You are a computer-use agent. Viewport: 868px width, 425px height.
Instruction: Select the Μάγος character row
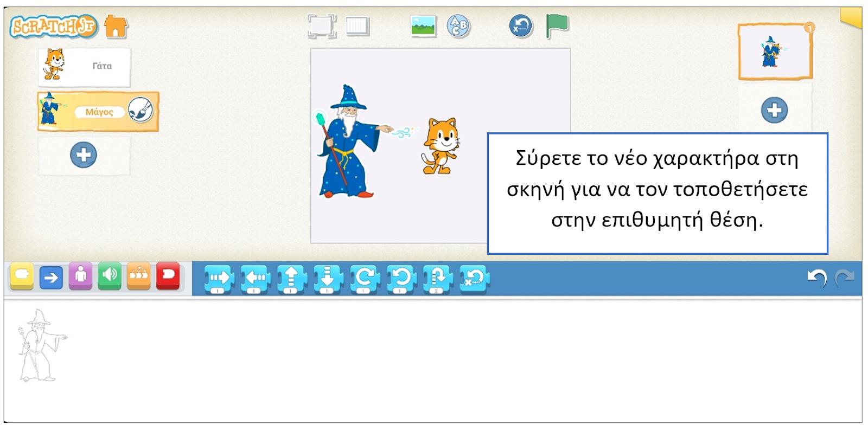[x=98, y=112]
